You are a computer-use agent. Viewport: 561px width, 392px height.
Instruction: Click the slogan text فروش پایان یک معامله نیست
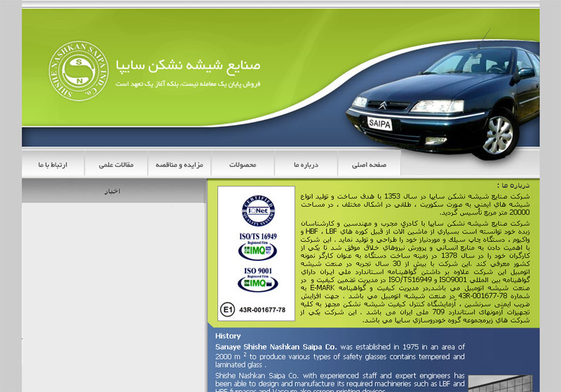pos(188,84)
